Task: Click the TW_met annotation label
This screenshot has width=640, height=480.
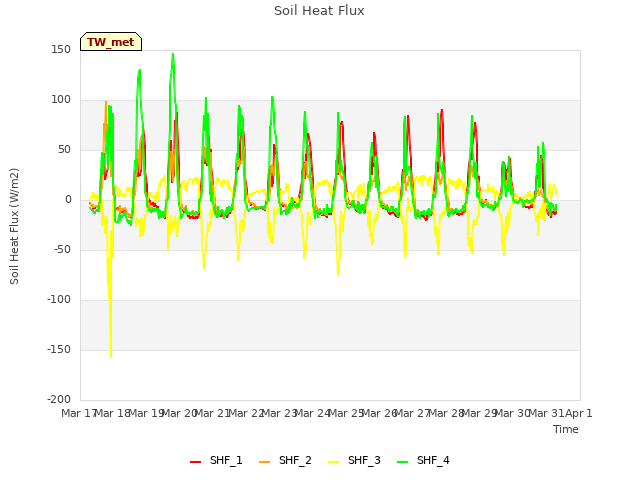Action: click(x=111, y=42)
